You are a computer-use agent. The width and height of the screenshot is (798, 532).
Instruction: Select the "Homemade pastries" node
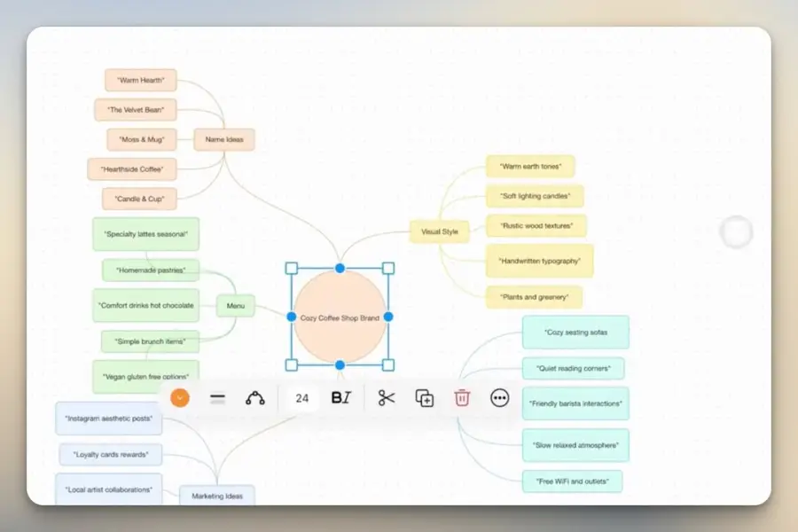click(151, 270)
